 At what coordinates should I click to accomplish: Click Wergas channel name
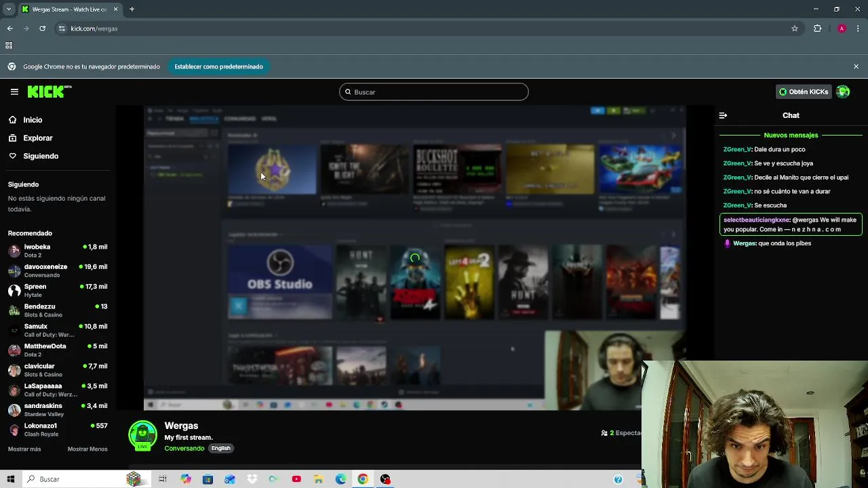(x=181, y=426)
